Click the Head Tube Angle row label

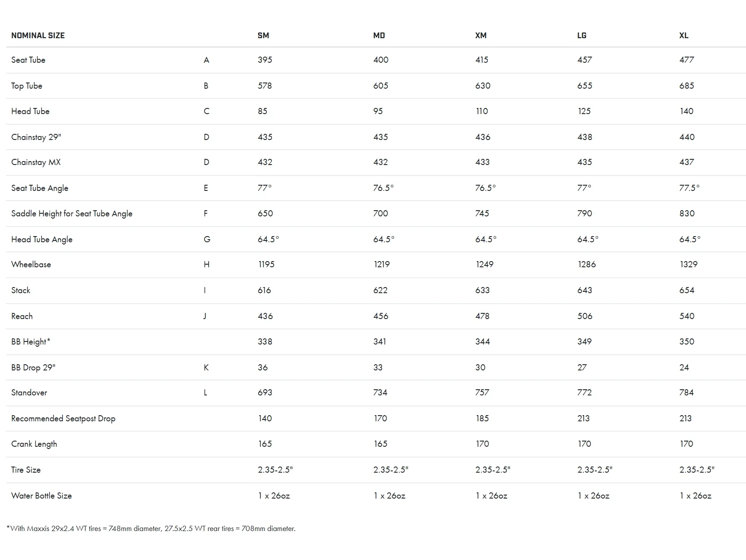[x=42, y=240]
